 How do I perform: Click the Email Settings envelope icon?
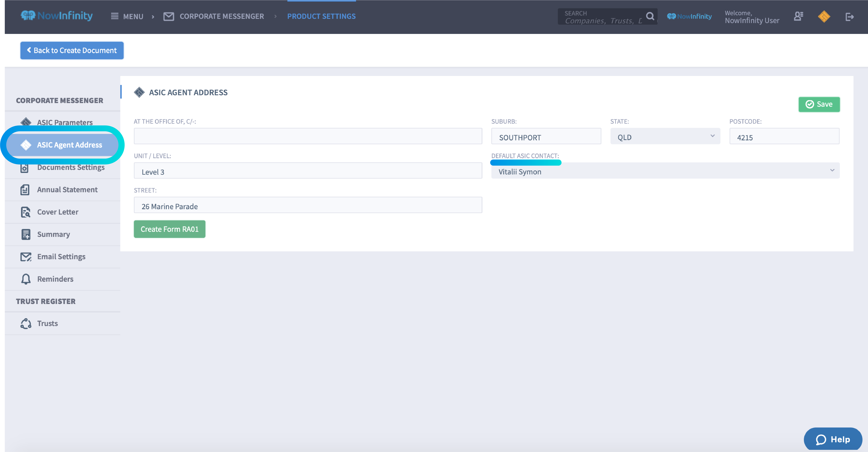tap(26, 257)
